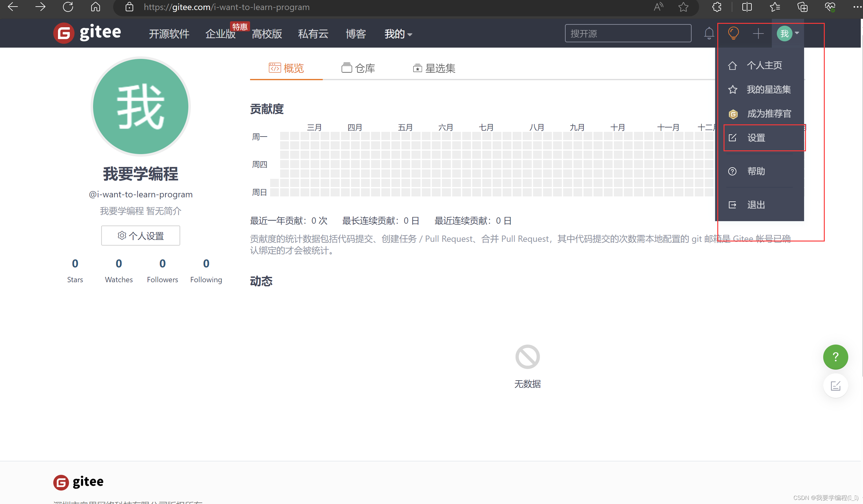863x504 pixels.
Task: Select 设置 from the user menu
Action: click(x=756, y=138)
